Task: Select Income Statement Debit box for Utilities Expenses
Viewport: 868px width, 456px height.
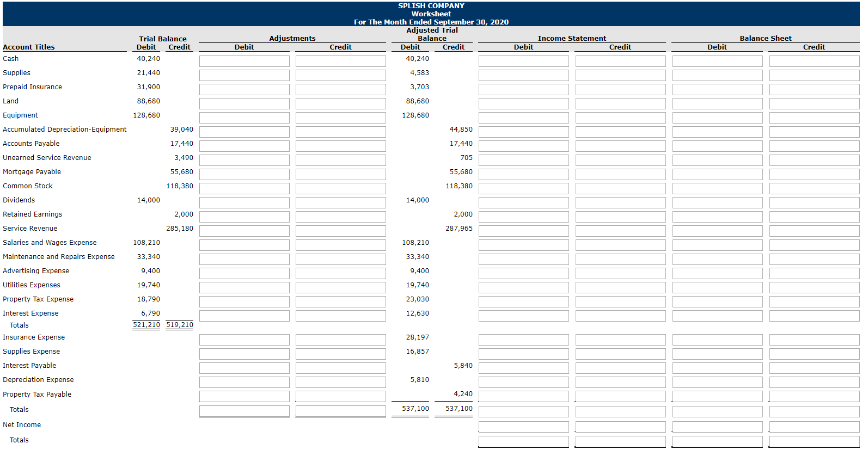Action: click(x=524, y=287)
